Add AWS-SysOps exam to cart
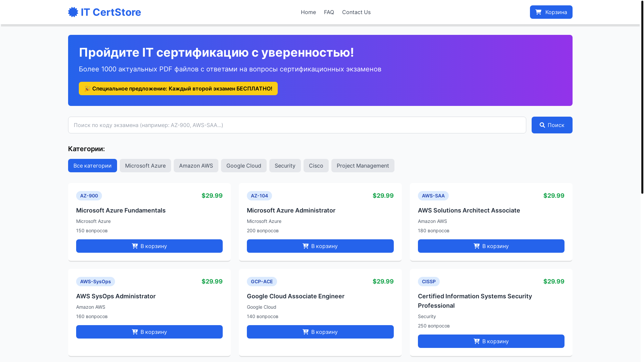The height and width of the screenshot is (362, 644). click(149, 332)
